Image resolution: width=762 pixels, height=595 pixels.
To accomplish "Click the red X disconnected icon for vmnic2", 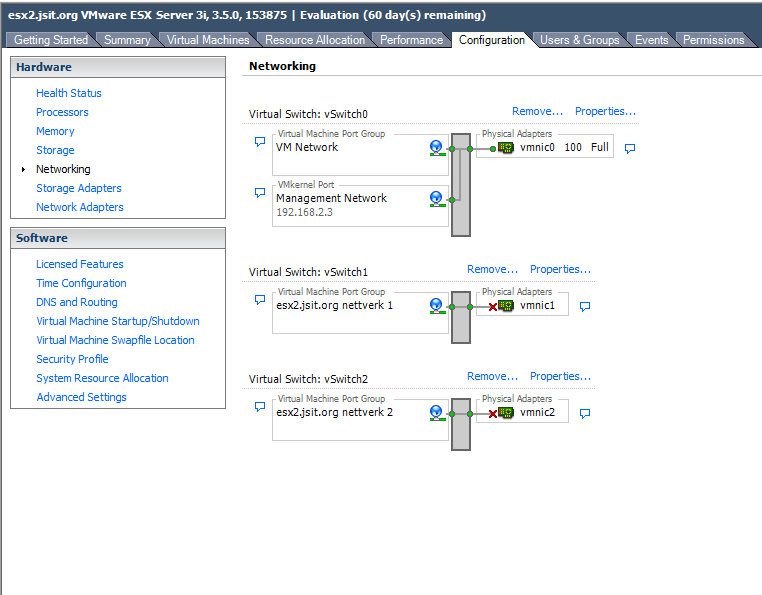I will coord(493,414).
